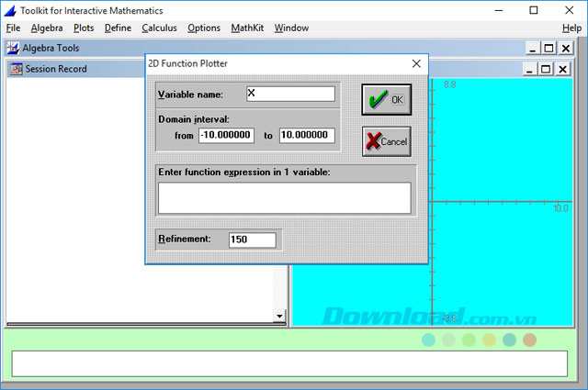Minimize the plot sub-window
Image resolution: width=588 pixels, height=390 pixels.
(x=529, y=70)
